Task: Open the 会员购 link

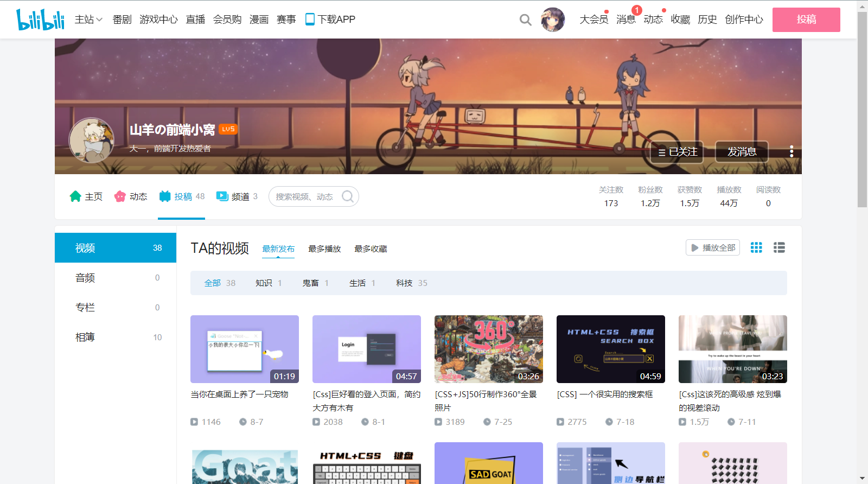Action: 227,20
